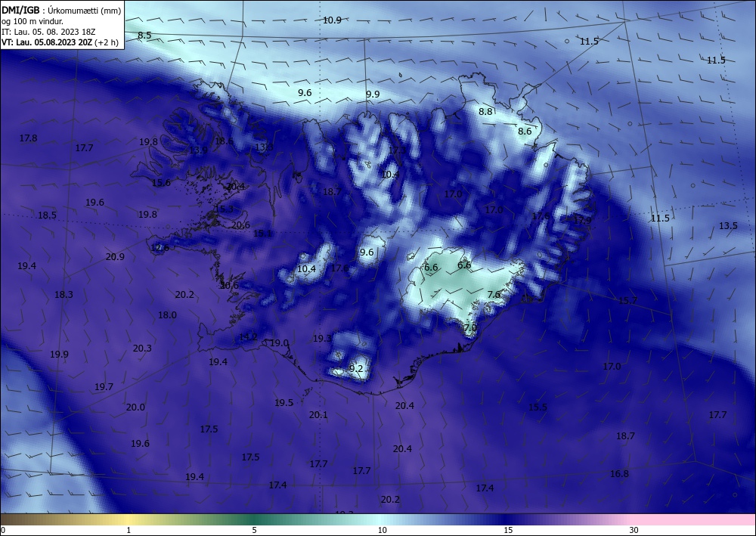The width and height of the screenshot is (756, 536).
Task: Click the 19.0 value on the map
Action: (x=279, y=343)
